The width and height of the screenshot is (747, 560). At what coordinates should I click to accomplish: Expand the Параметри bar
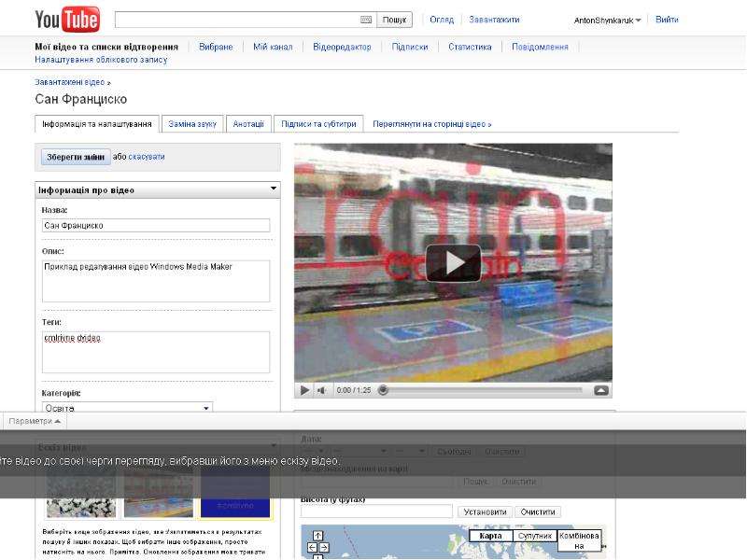click(35, 421)
